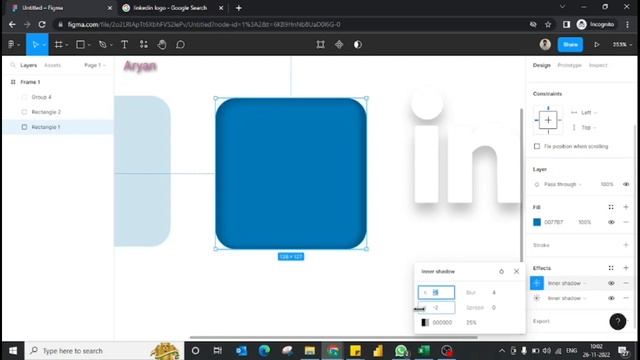Select Group 4 layer
This screenshot has width=640, height=360.
pos(42,97)
